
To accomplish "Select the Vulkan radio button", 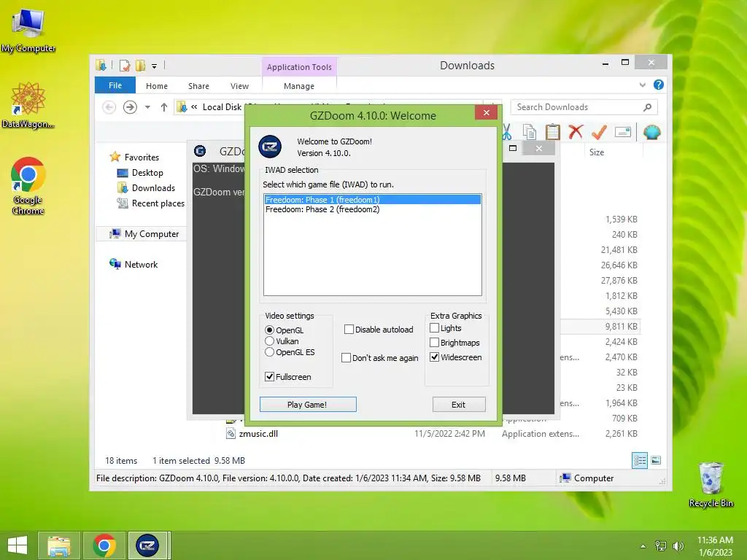I will click(270, 341).
